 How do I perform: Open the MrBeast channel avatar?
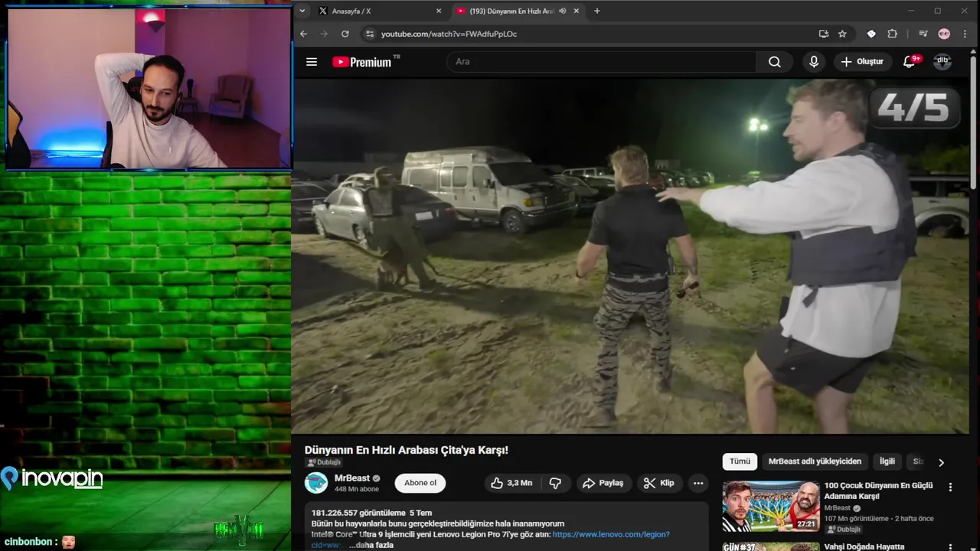(x=316, y=483)
